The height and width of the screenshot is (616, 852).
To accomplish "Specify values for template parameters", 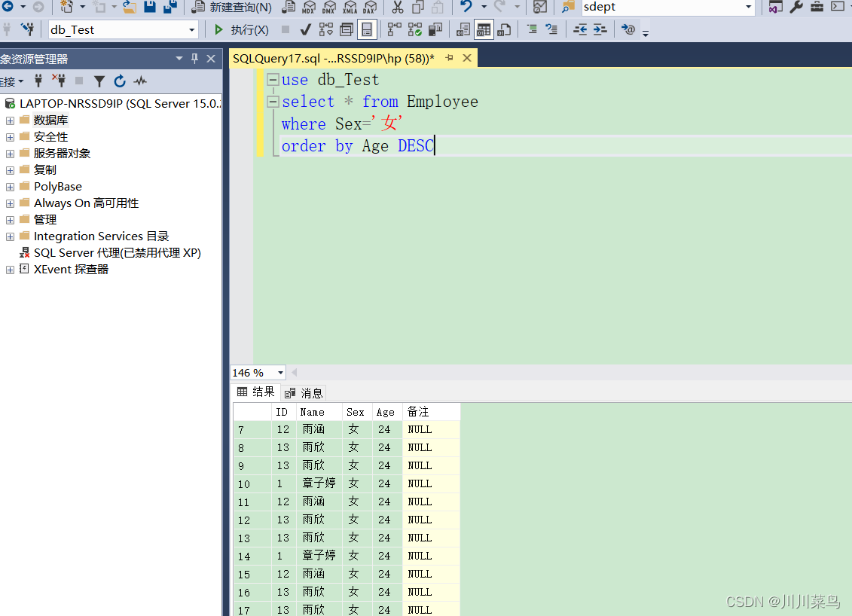I will coord(628,29).
